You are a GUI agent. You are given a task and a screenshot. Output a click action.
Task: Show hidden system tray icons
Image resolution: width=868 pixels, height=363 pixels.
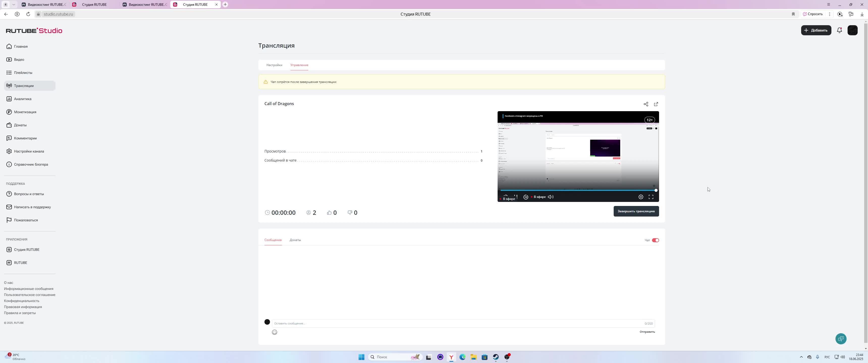(x=801, y=357)
